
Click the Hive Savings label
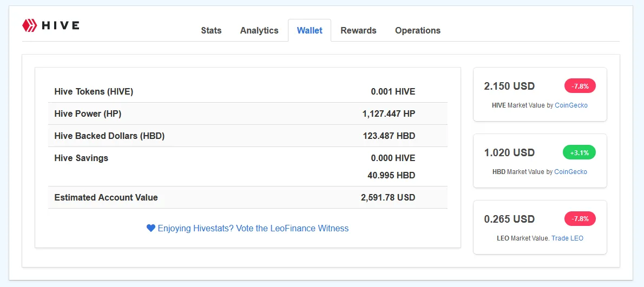click(x=81, y=158)
